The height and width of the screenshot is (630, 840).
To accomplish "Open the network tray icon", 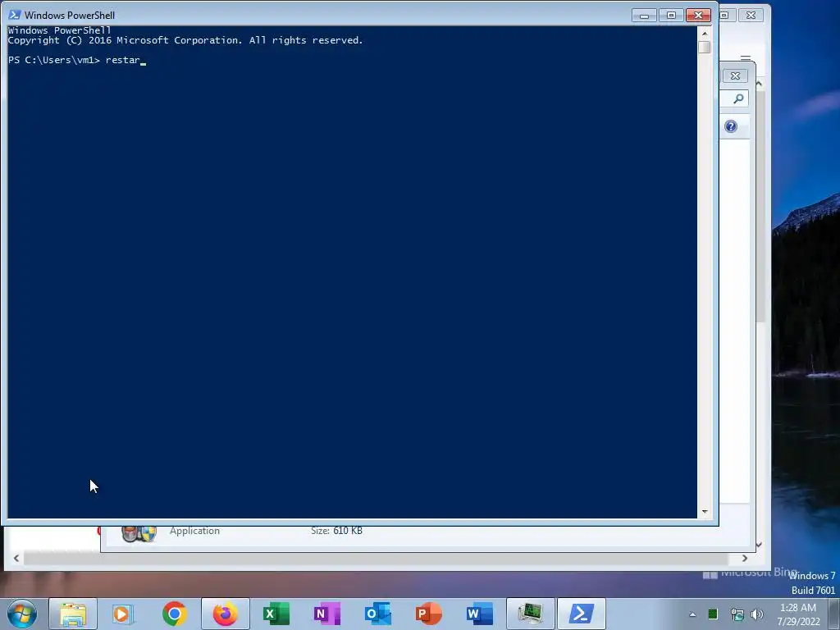I will (737, 614).
